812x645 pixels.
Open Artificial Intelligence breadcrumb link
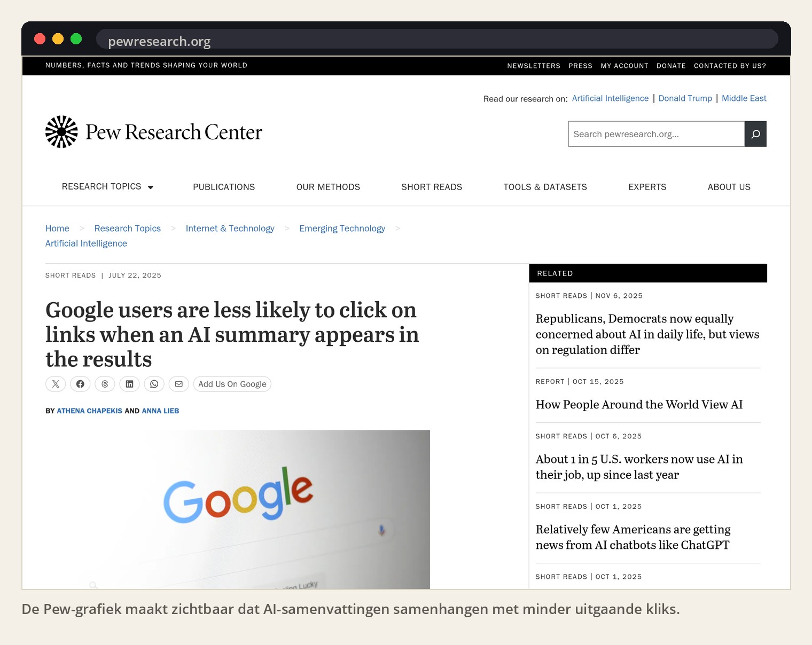(x=86, y=243)
